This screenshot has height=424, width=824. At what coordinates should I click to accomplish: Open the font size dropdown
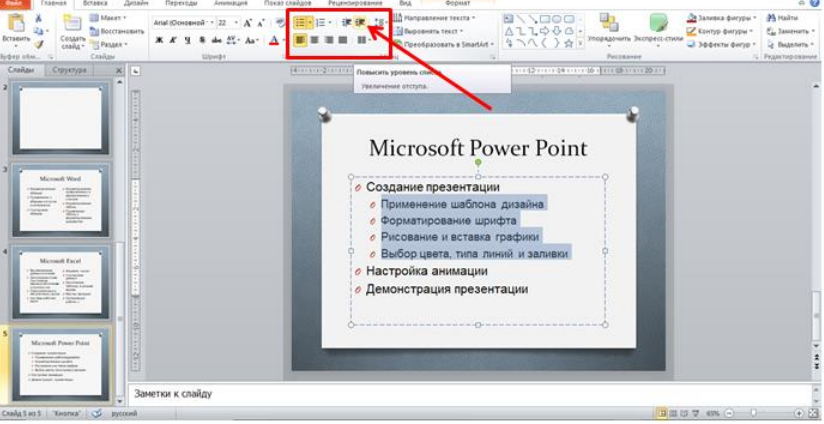click(235, 21)
